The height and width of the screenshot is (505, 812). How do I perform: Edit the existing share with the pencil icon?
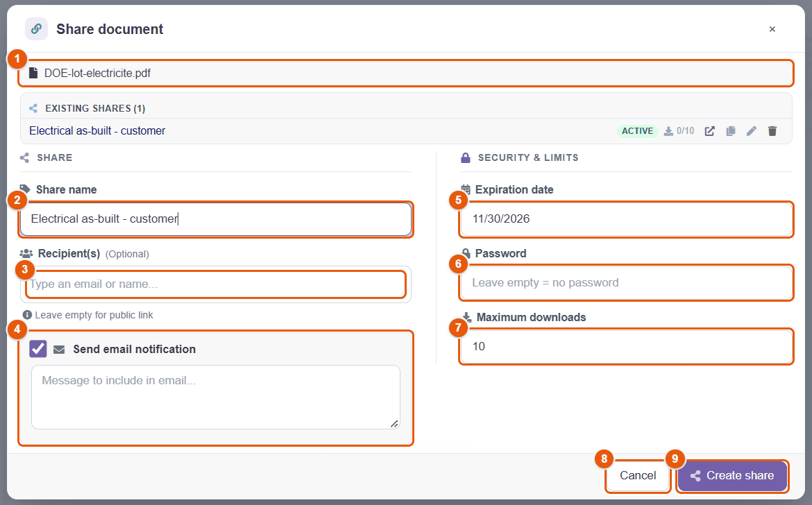click(752, 131)
